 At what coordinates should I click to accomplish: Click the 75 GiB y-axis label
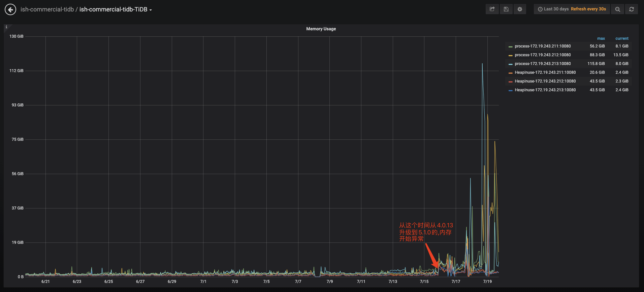(18, 139)
